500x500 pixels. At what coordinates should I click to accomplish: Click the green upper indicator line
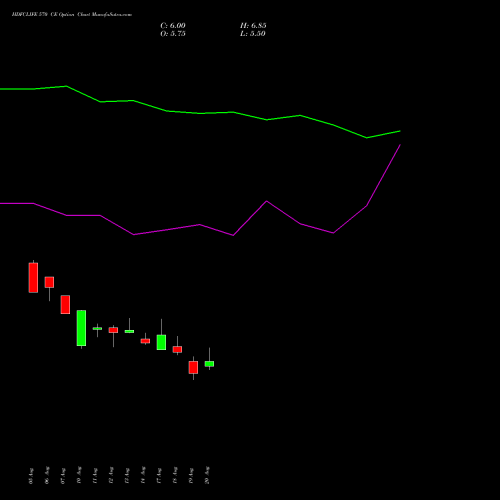[200, 113]
